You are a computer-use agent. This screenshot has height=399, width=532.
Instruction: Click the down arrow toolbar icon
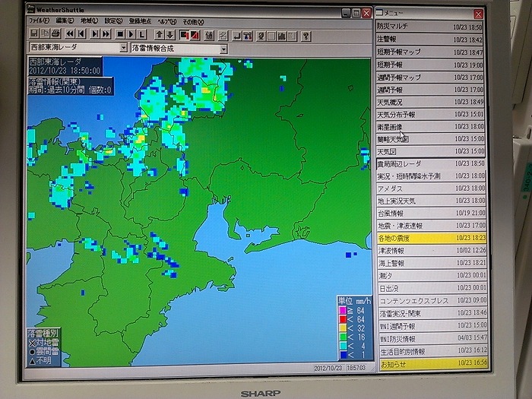169,35
